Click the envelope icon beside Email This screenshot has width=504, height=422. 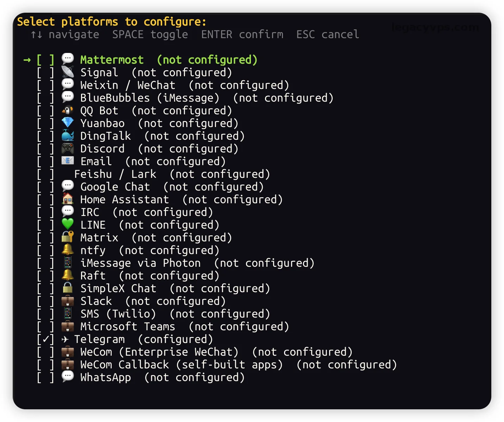click(x=68, y=161)
